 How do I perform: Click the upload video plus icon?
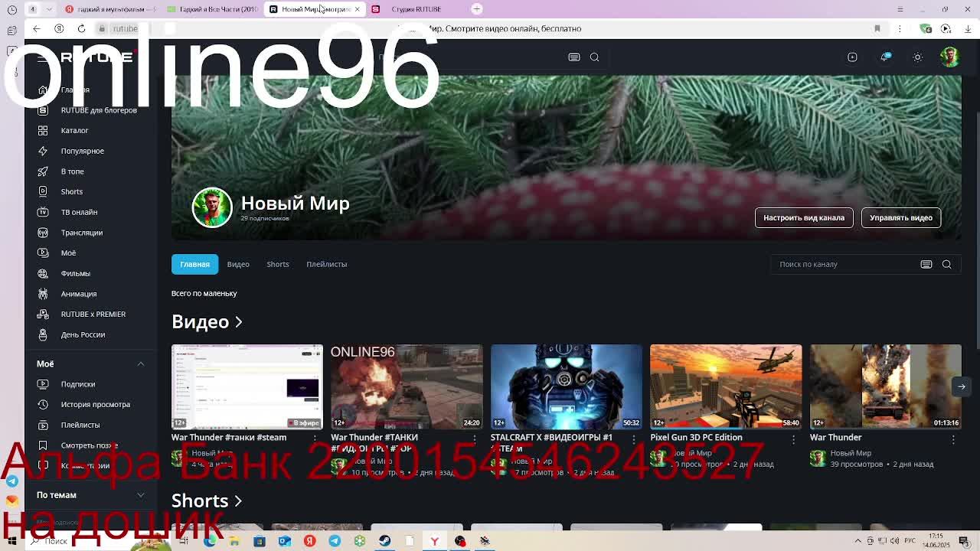tap(852, 57)
